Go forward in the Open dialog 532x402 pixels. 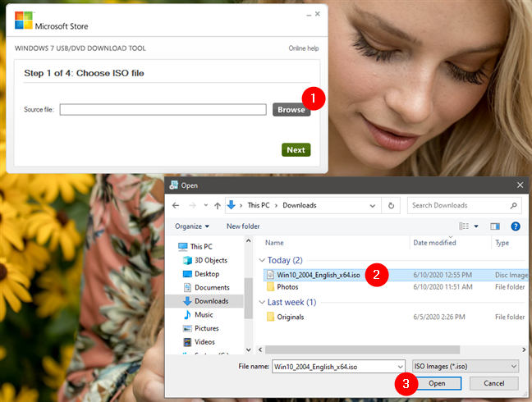point(192,205)
